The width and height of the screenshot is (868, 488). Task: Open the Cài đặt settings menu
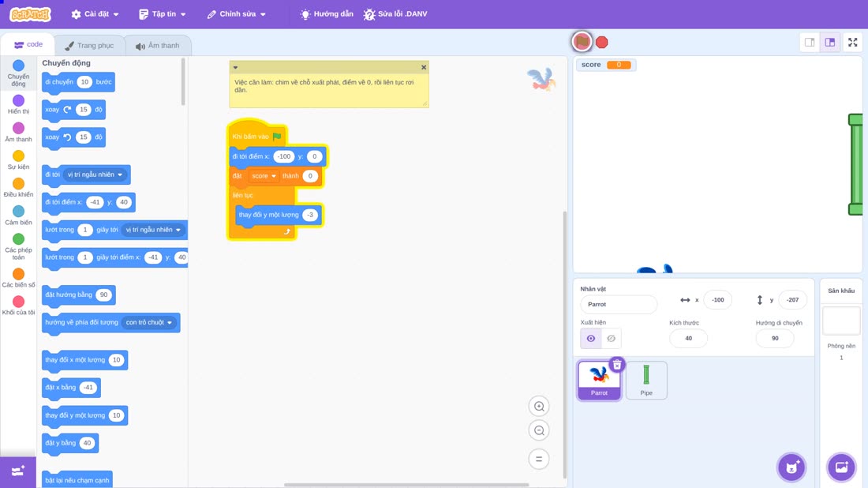tap(95, 14)
